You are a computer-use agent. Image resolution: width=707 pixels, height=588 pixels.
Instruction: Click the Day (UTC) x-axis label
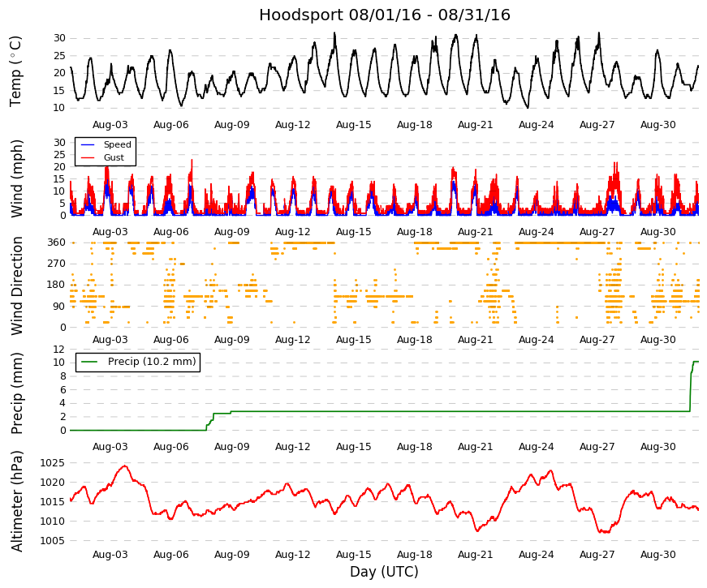point(384,572)
